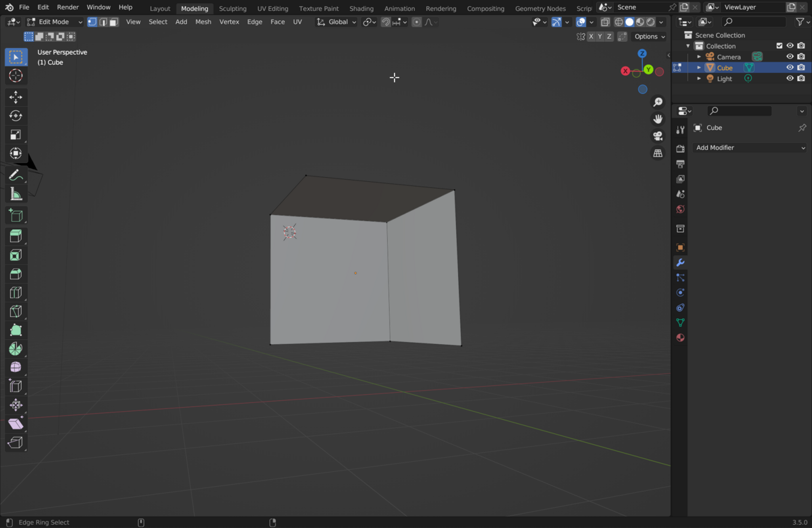Select the Transform tool

tap(16, 153)
